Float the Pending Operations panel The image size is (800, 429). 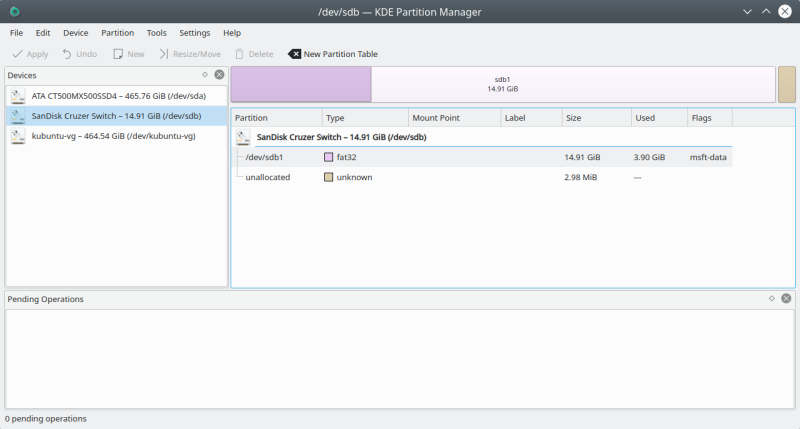[x=772, y=299]
